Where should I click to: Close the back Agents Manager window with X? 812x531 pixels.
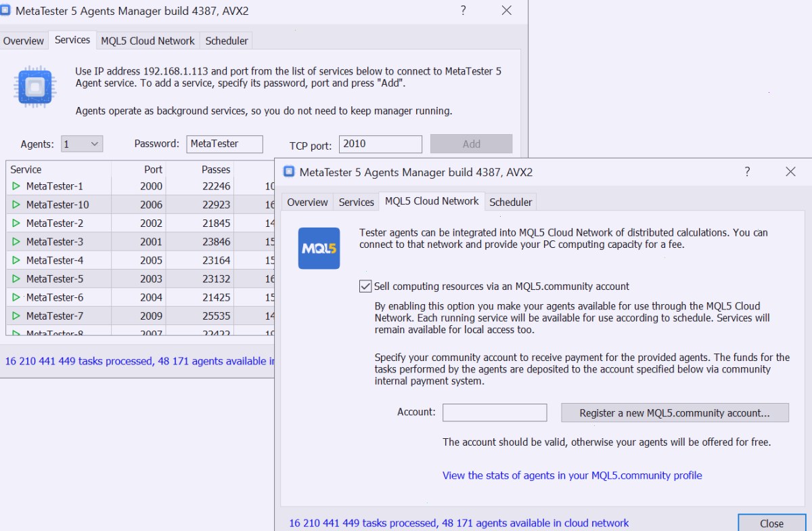pyautogui.click(x=506, y=10)
